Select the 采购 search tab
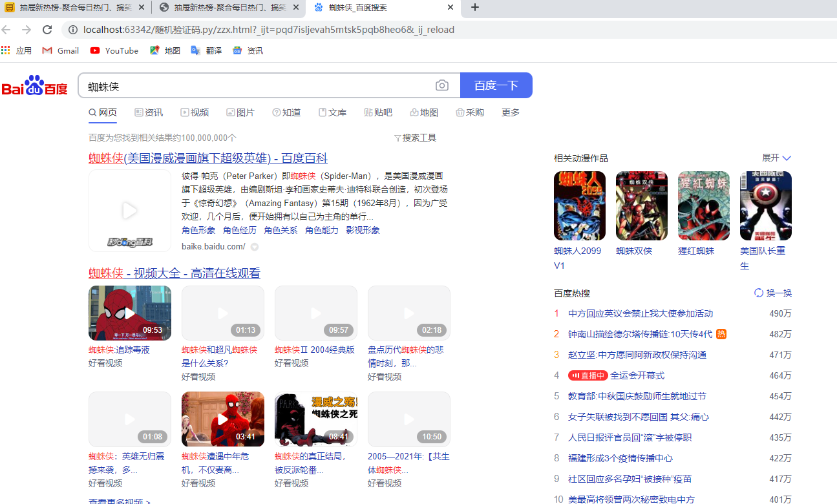Image resolution: width=837 pixels, height=504 pixels. (x=470, y=112)
